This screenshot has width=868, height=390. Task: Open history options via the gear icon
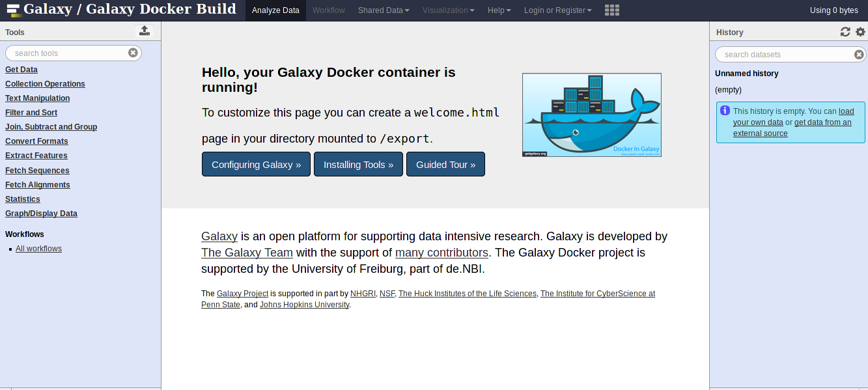click(x=859, y=31)
